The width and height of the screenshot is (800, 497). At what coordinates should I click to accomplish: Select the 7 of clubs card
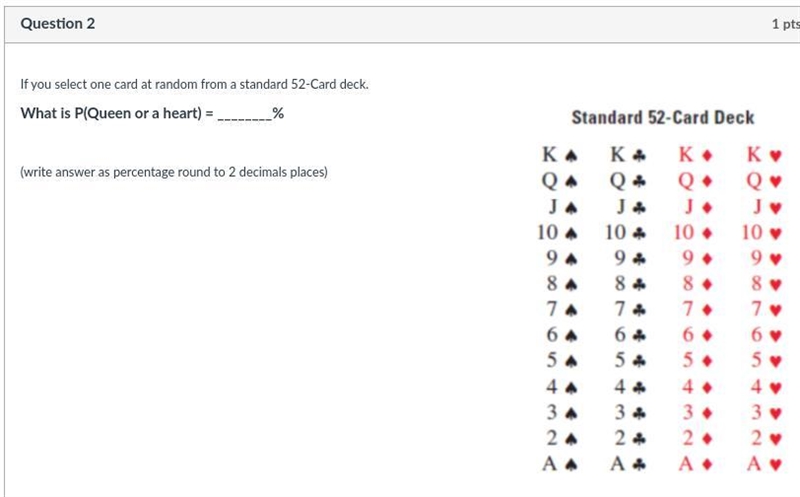(x=630, y=309)
